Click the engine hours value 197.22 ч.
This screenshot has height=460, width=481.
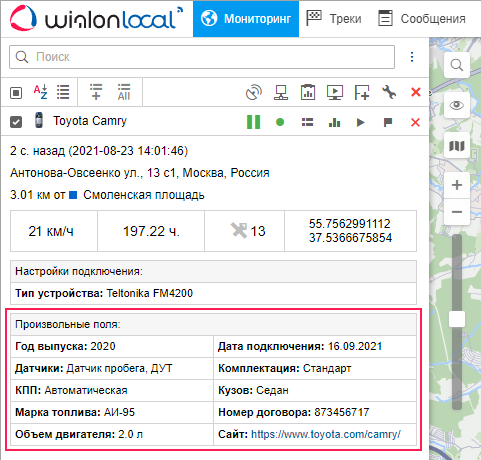(x=151, y=231)
